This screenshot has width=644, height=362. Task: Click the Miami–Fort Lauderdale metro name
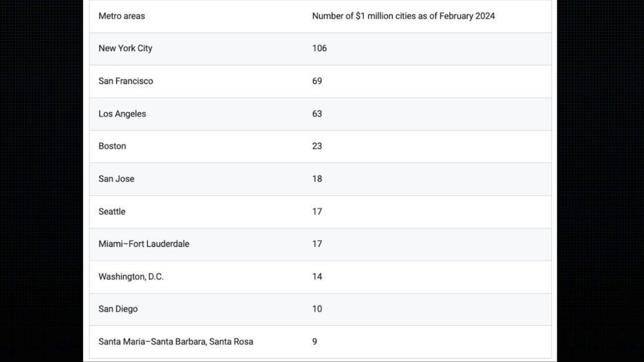(x=144, y=244)
